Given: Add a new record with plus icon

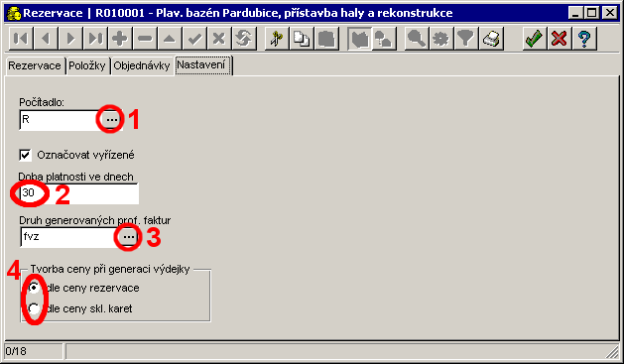Looking at the screenshot, I should point(120,39).
